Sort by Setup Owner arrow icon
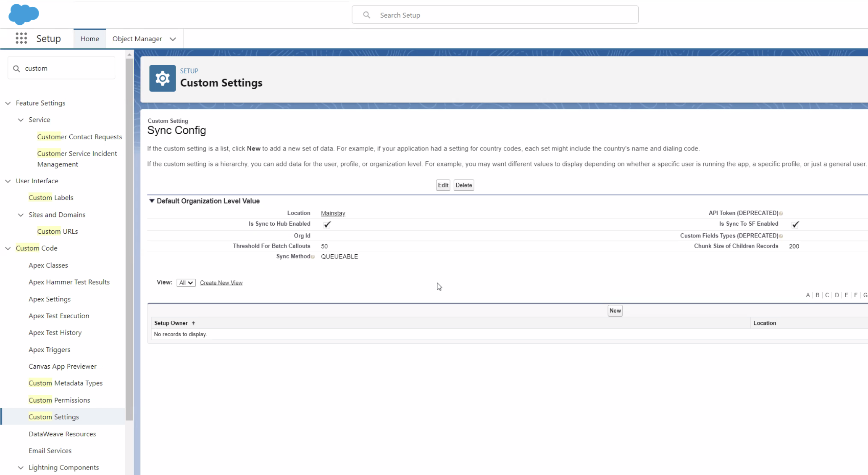Image resolution: width=868 pixels, height=475 pixels. 193,323
